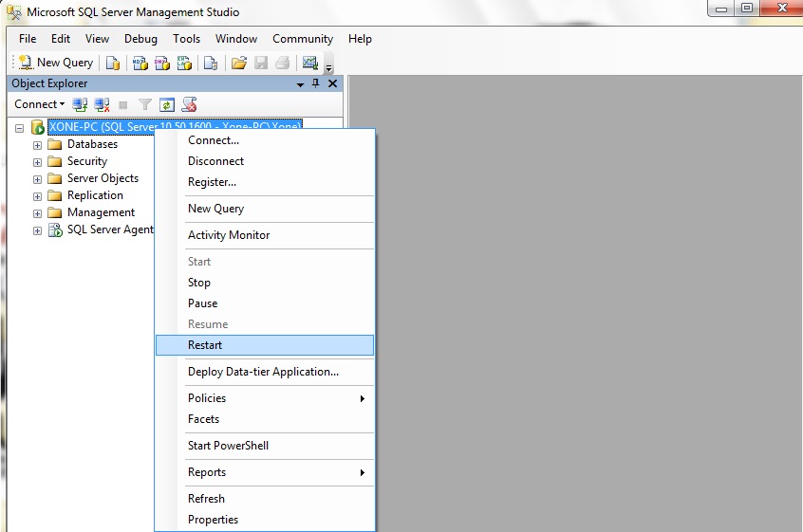Click the Analysis Services DMX Query icon
The width and height of the screenshot is (803, 532).
tap(161, 63)
